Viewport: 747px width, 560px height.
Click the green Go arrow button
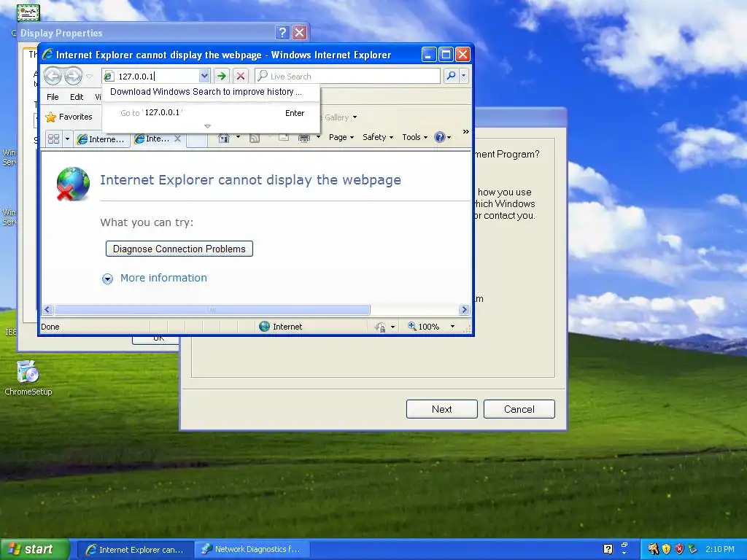(222, 76)
